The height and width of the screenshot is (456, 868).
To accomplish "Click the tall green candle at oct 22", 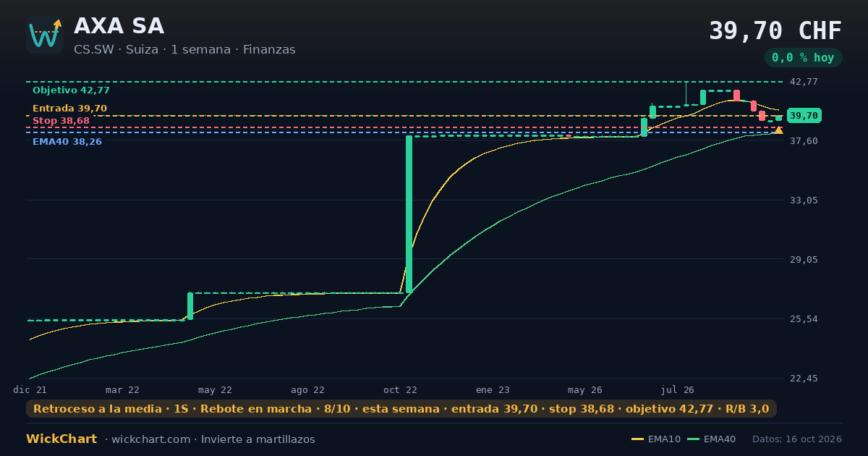I will [409, 214].
